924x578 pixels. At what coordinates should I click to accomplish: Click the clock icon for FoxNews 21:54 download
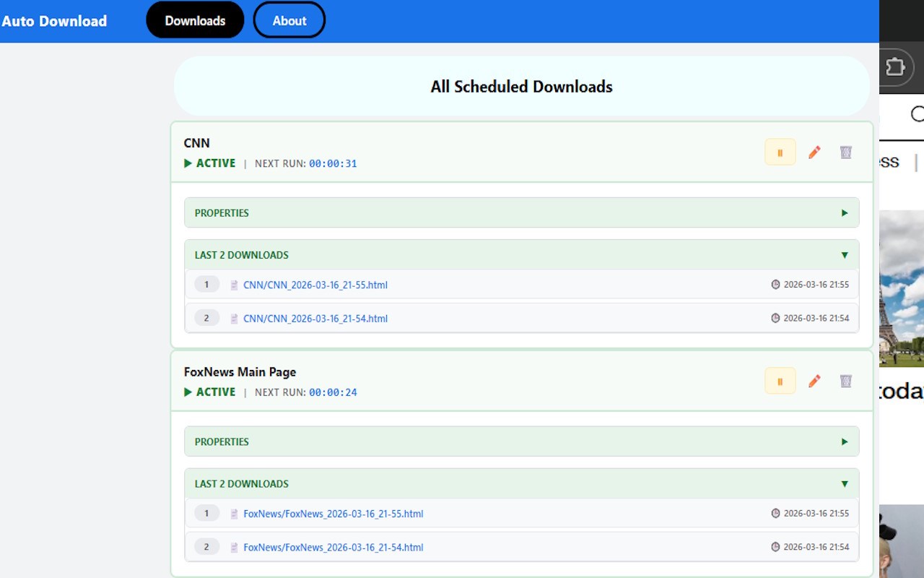(775, 547)
